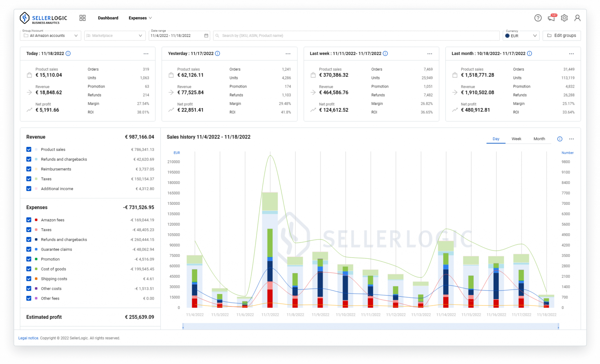Click the info icon next to Today's date
This screenshot has height=364, width=600.
pos(68,54)
